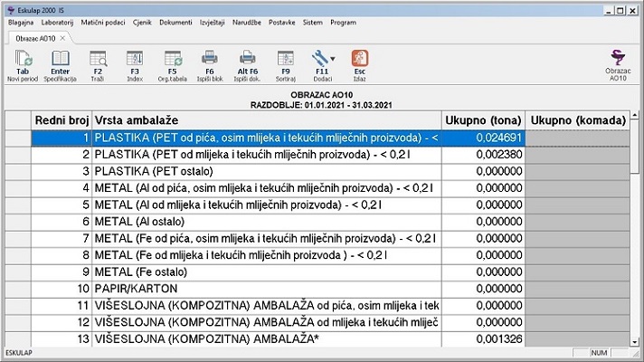Close the Obrazac AO10 tab
The height and width of the screenshot is (362, 644).
pyautogui.click(x=62, y=38)
